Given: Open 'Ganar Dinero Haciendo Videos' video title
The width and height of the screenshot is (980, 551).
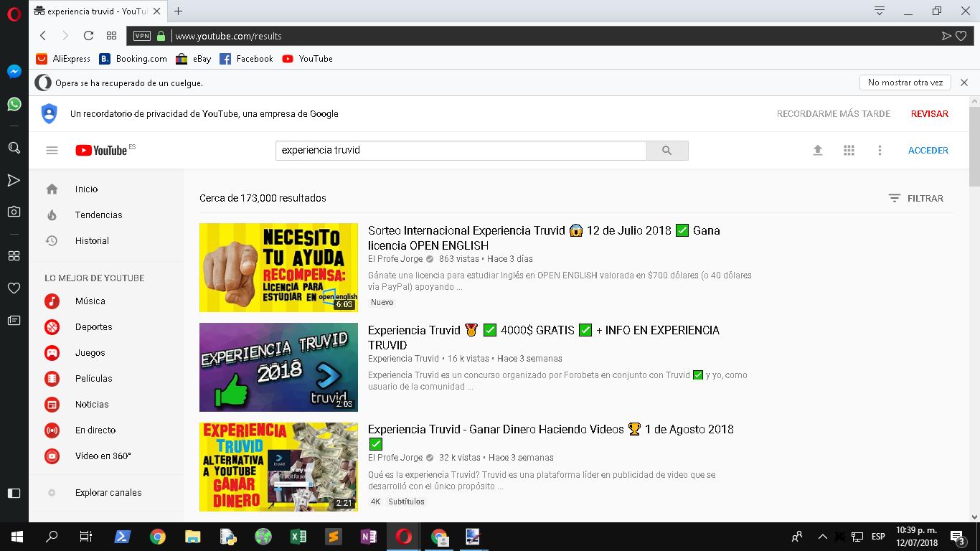Looking at the screenshot, I should click(551, 437).
